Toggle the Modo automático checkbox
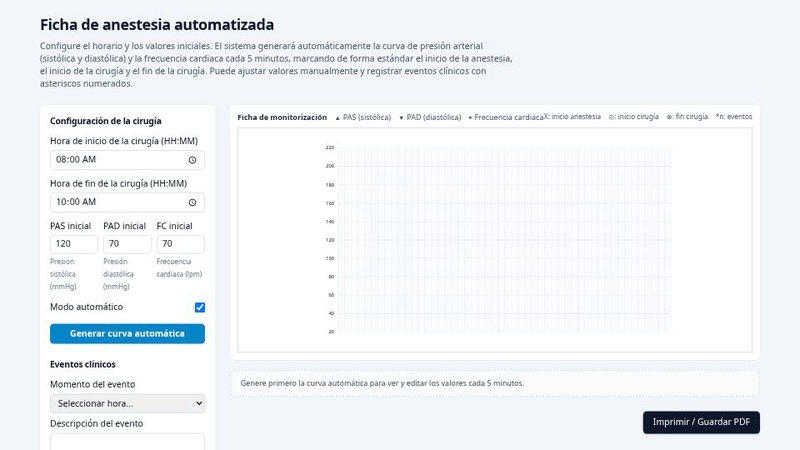 pos(200,307)
